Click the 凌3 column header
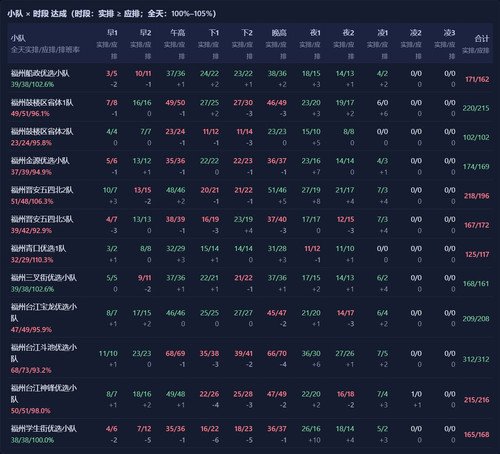Screen dimensions: 500x454 click(449, 33)
